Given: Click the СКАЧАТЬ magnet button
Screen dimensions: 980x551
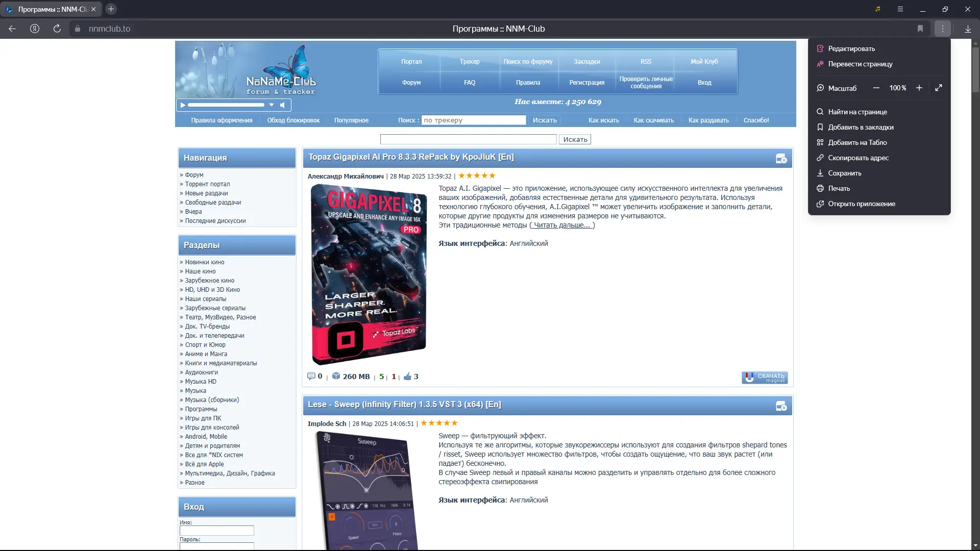Looking at the screenshot, I should point(765,378).
